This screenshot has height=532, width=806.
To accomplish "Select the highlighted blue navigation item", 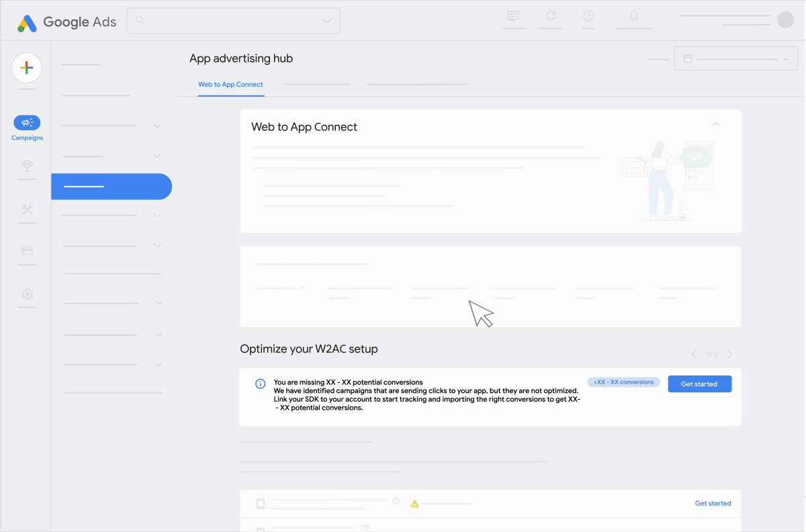I will point(111,186).
